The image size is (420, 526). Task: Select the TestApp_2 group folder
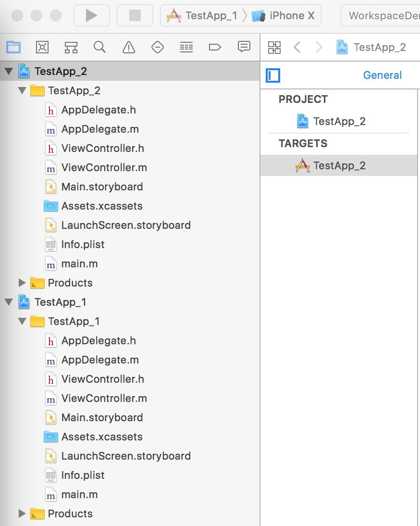click(130, 90)
